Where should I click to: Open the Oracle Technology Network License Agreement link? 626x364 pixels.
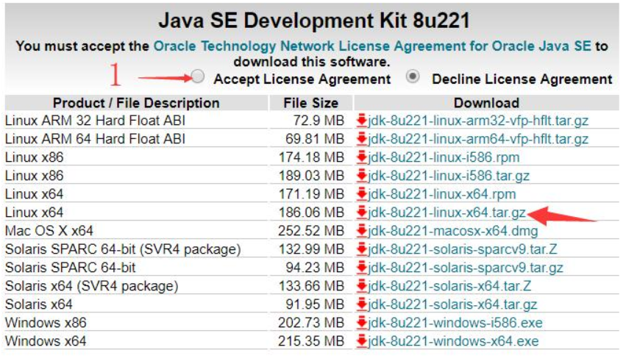(372, 46)
